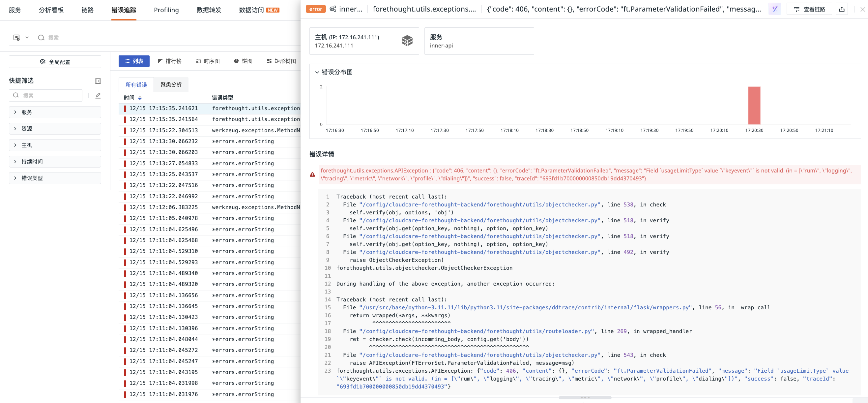Open the 分析看板 navigation tab
The width and height of the screenshot is (868, 403).
point(51,10)
